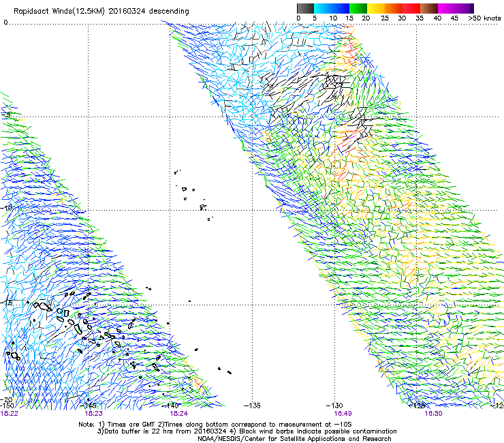Select the magenta 40-45 knots legend swatch
The image size is (504, 443).
[447, 8]
